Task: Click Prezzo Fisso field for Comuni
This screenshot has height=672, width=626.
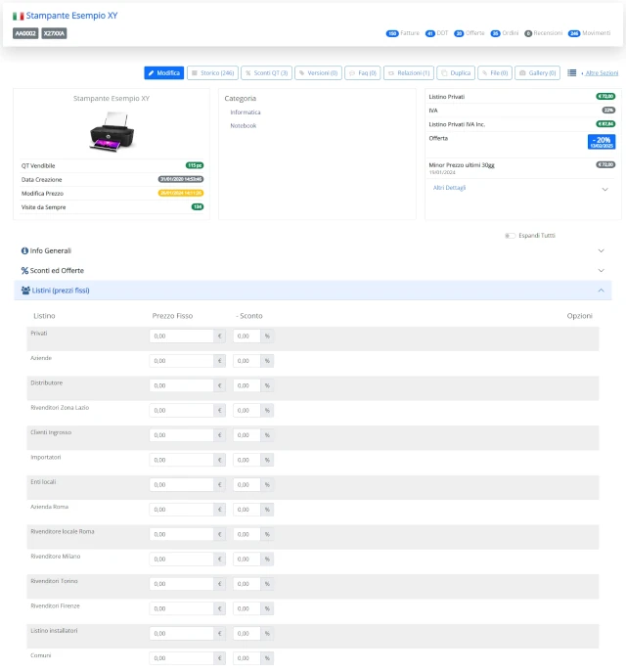Action: pyautogui.click(x=181, y=658)
